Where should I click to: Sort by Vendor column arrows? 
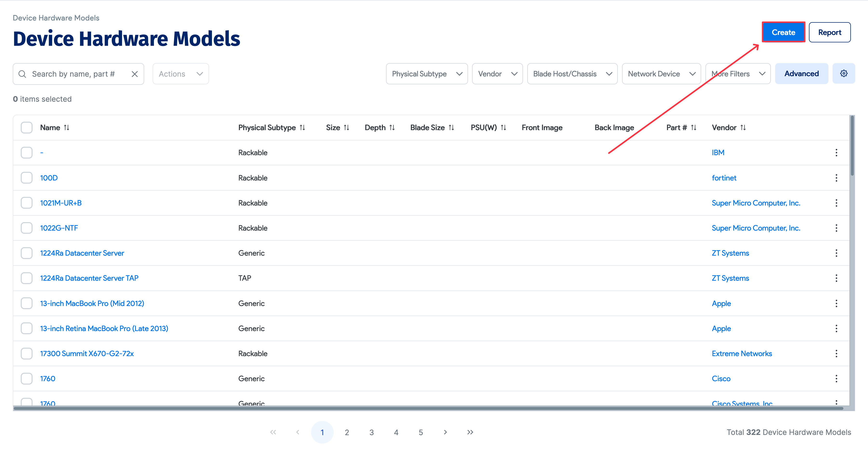click(x=743, y=128)
